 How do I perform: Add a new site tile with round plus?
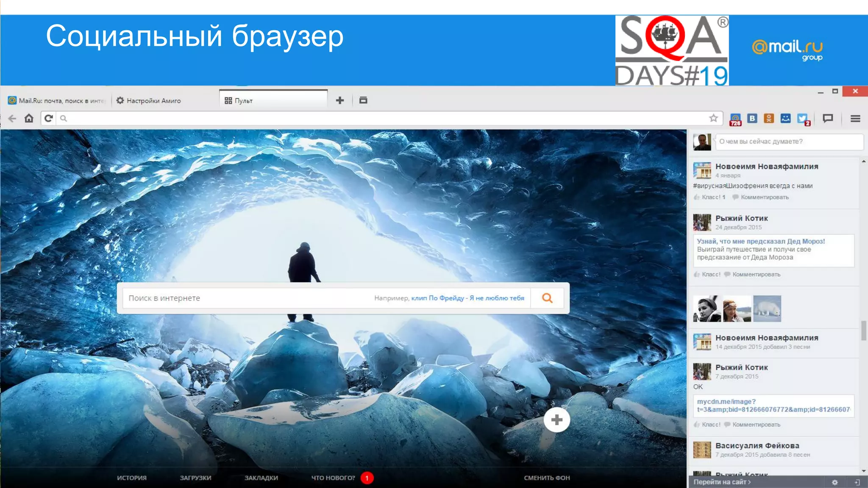(556, 420)
